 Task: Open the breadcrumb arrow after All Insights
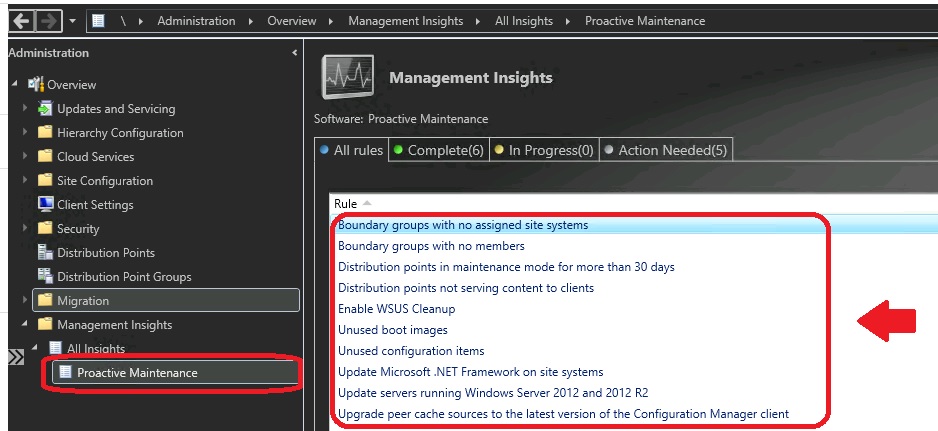click(568, 21)
